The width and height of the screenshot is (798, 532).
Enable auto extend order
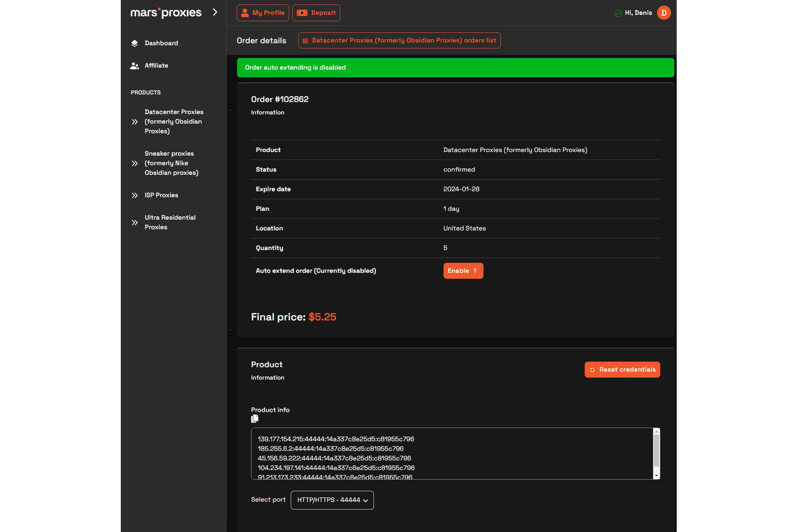[463, 271]
